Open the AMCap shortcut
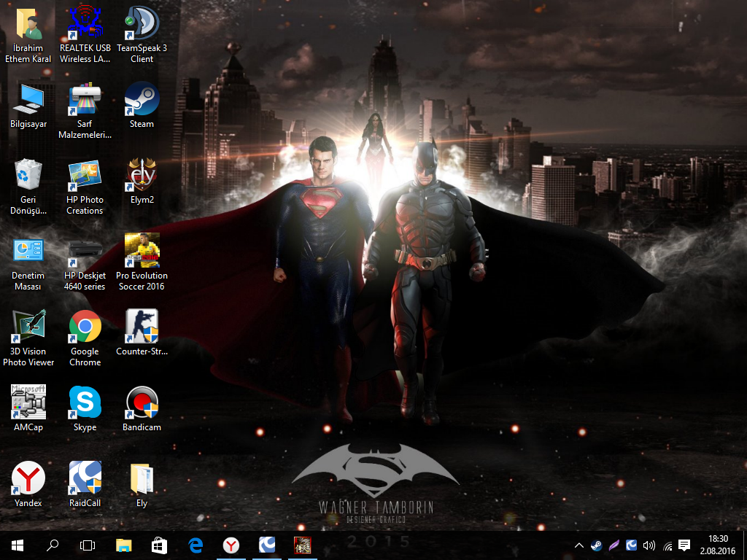This screenshot has height=560, width=747. pos(28,408)
